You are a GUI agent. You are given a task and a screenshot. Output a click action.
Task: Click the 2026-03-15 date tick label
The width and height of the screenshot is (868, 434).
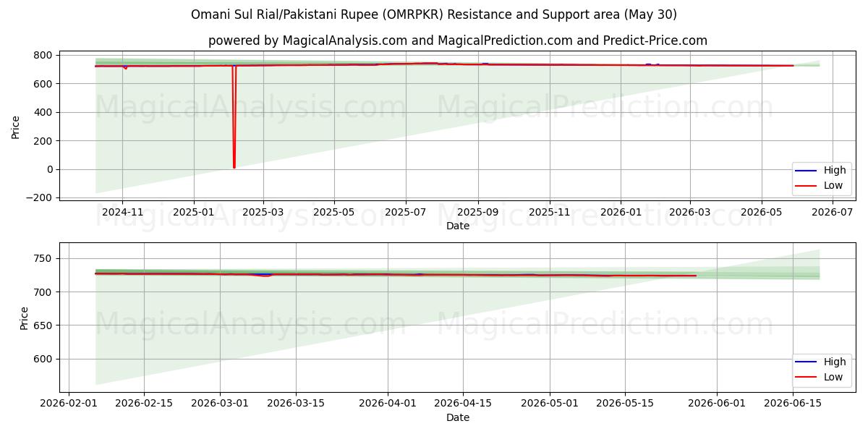pos(296,404)
